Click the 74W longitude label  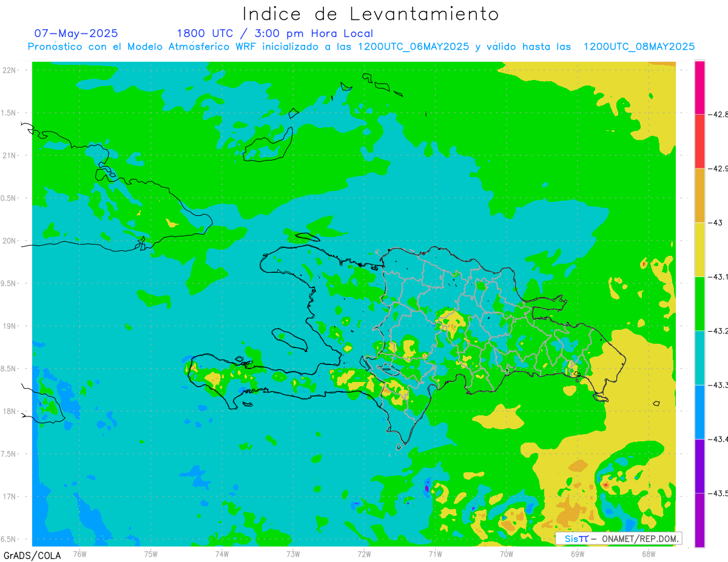click(222, 554)
